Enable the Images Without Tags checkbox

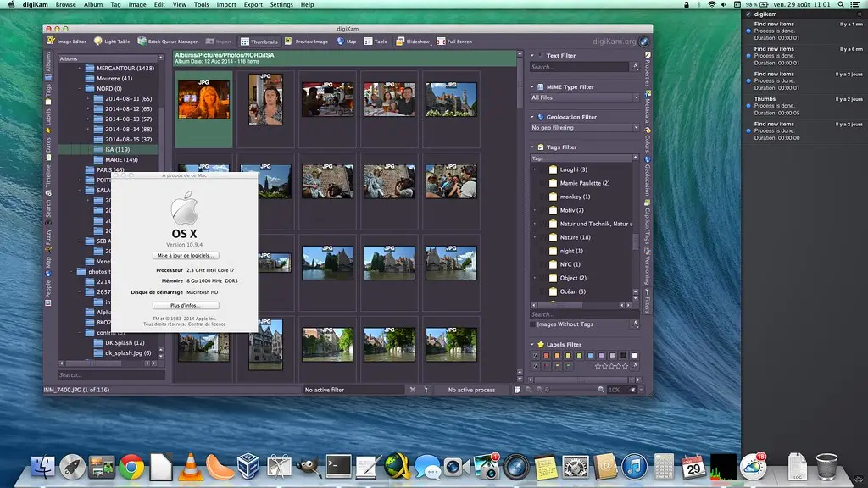click(x=533, y=324)
